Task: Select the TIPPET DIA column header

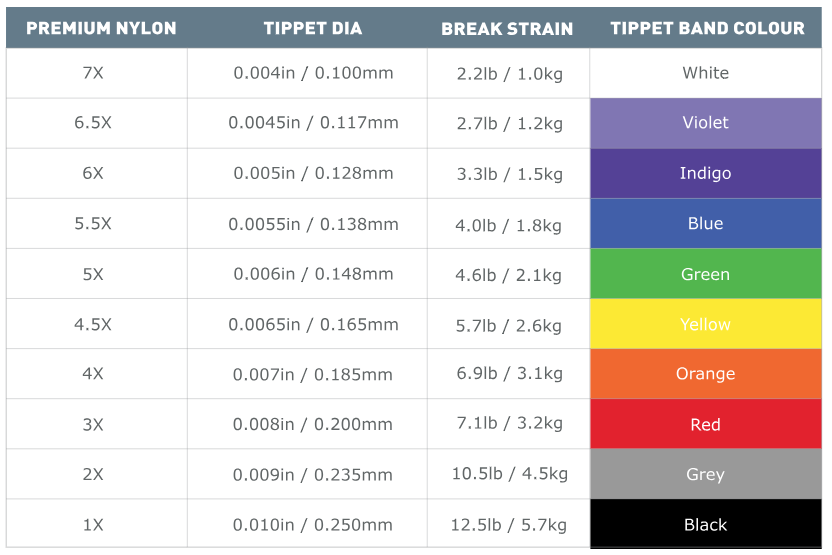Action: [x=312, y=28]
